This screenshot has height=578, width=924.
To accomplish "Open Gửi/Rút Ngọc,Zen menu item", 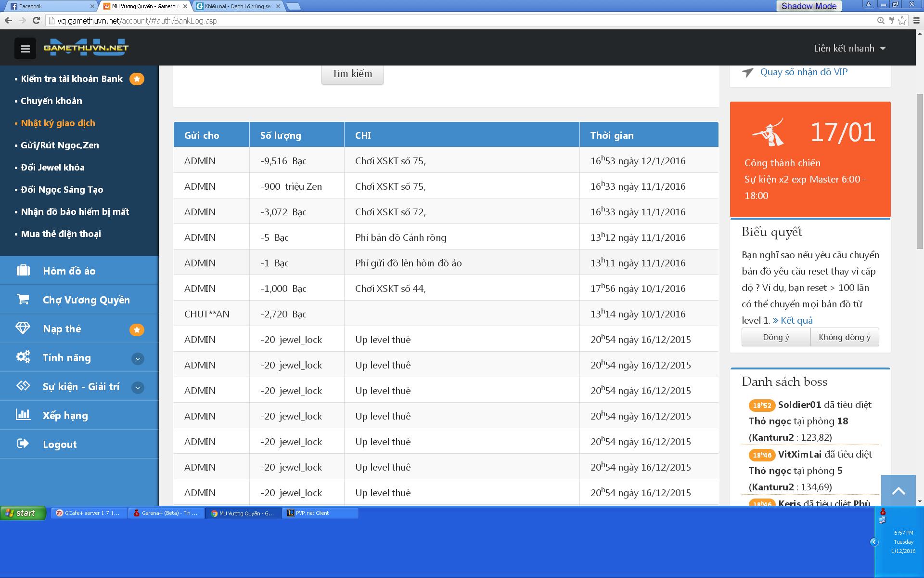I will 60,145.
